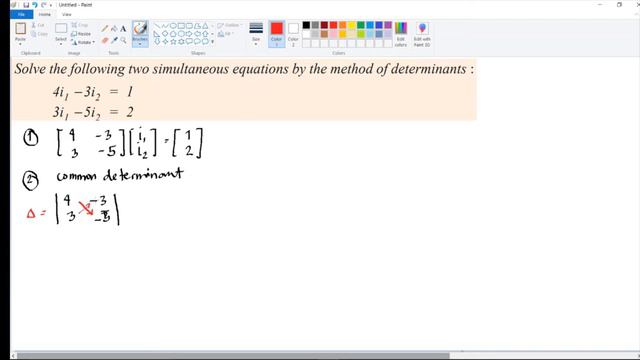This screenshot has height=360, width=640.
Task: Choose the Line shape
Action: tap(157, 26)
